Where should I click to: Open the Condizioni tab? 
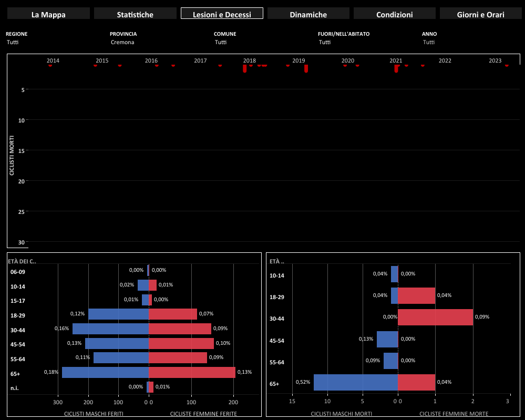click(x=394, y=14)
